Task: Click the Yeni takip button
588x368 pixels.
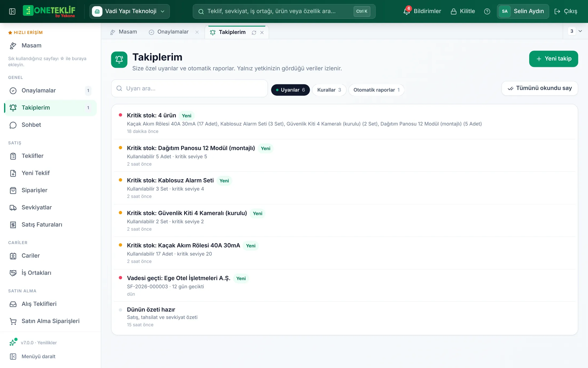Action: coord(554,59)
